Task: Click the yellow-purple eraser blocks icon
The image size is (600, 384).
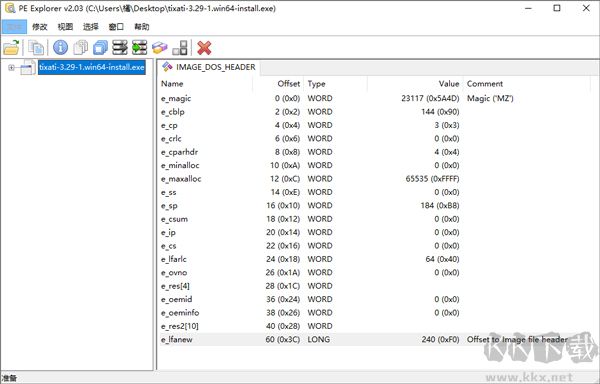Action: pyautogui.click(x=160, y=47)
